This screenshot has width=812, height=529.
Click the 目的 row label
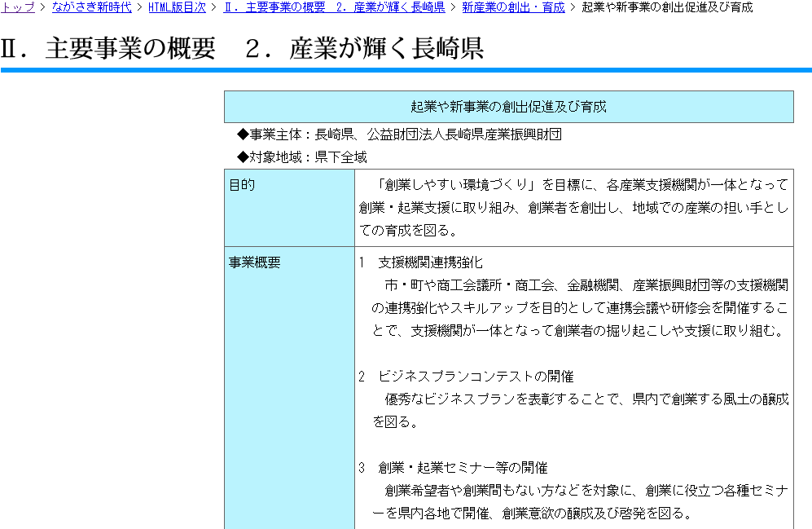coord(243,185)
